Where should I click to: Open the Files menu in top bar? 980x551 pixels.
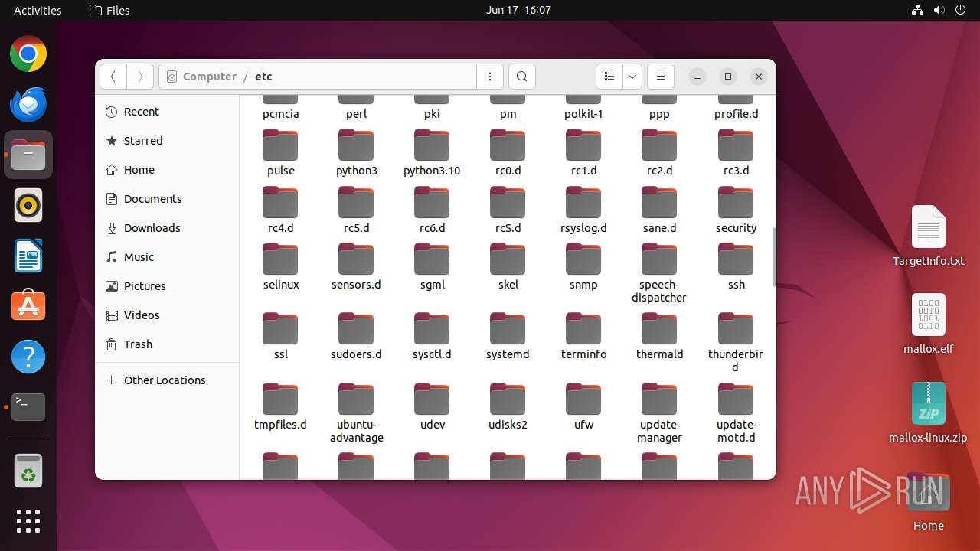point(109,10)
